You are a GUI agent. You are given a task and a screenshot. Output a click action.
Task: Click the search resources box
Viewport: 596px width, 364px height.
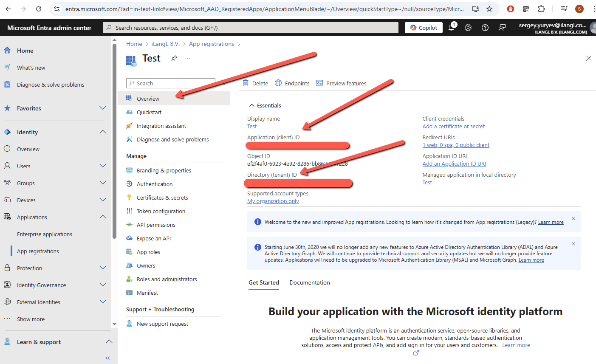[x=251, y=28]
